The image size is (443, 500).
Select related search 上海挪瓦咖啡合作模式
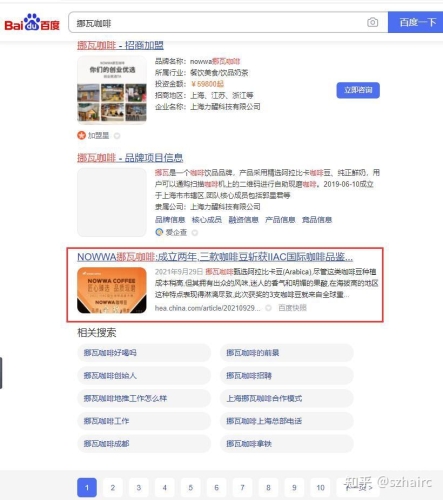287,398
